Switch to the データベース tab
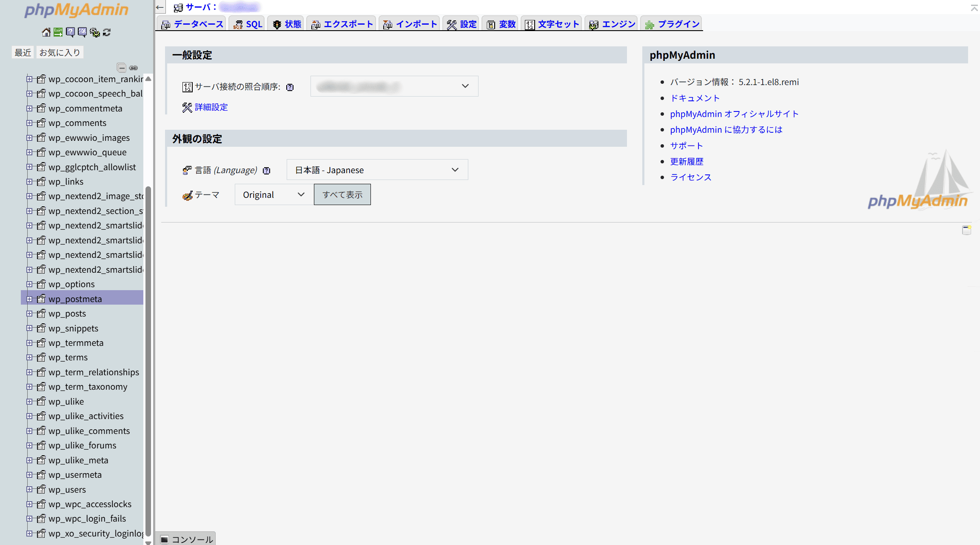Viewport: 980px width, 545px height. [x=193, y=24]
